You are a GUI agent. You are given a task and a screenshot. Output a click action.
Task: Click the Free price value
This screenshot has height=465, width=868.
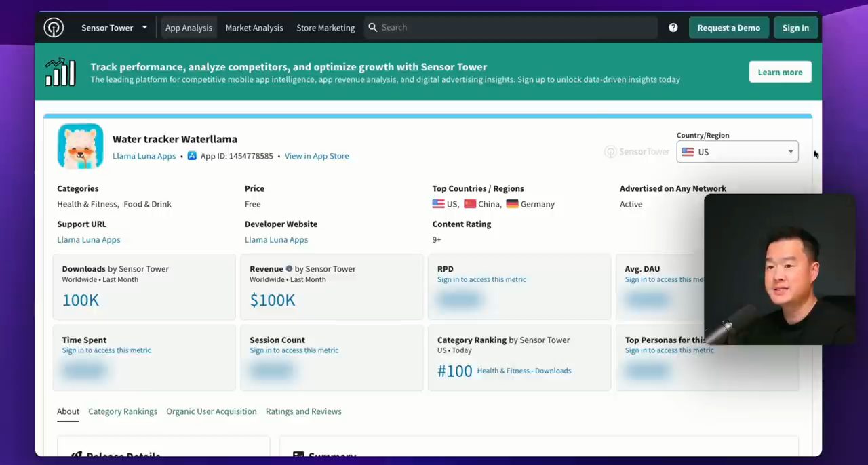252,204
